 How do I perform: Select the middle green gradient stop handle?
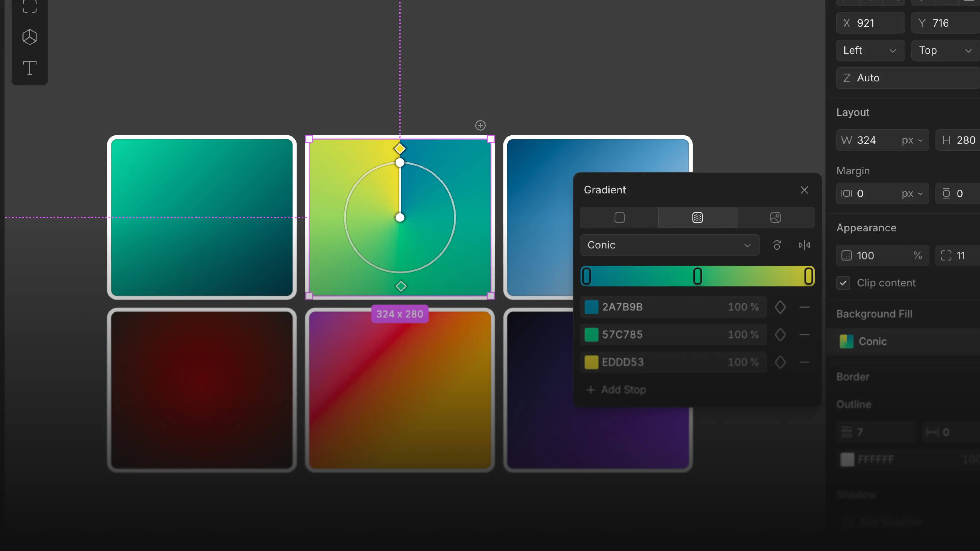click(697, 276)
